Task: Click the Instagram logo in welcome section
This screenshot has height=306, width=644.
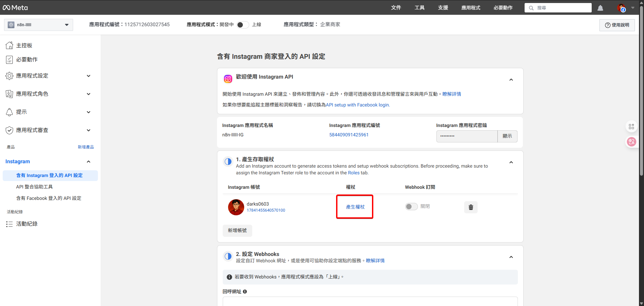Action: point(228,79)
